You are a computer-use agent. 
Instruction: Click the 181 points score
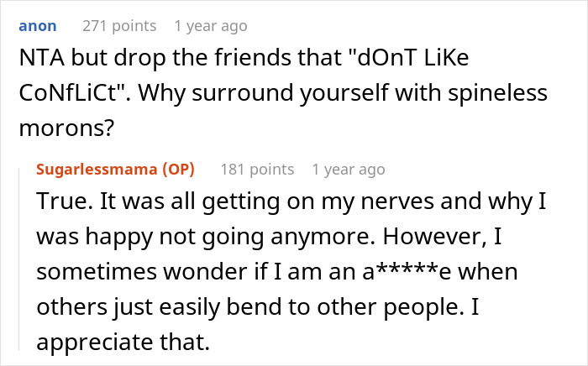click(257, 170)
